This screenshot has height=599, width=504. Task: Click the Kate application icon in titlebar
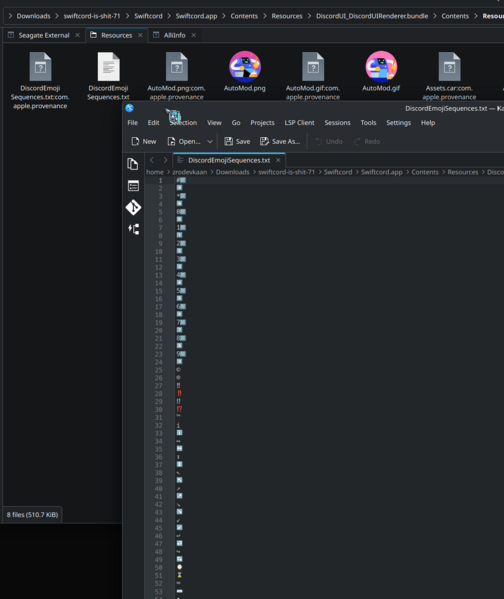pos(130,108)
